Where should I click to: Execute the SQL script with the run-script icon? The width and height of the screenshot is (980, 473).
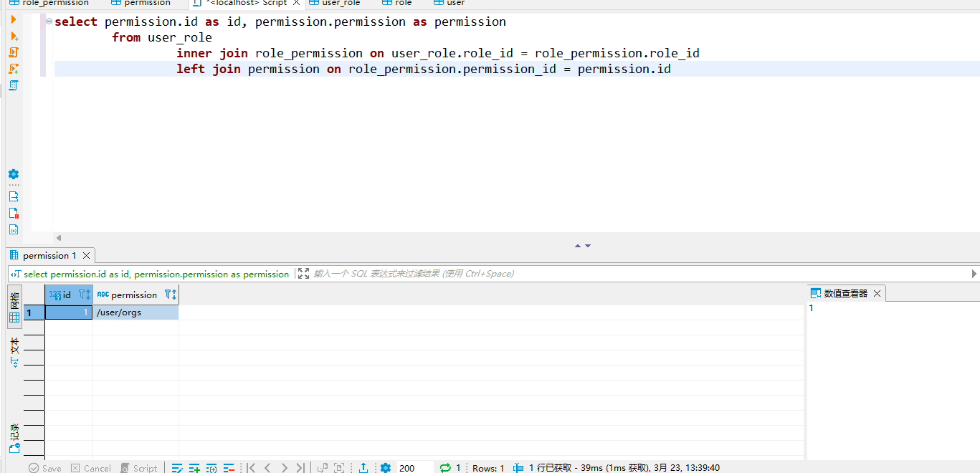(14, 52)
